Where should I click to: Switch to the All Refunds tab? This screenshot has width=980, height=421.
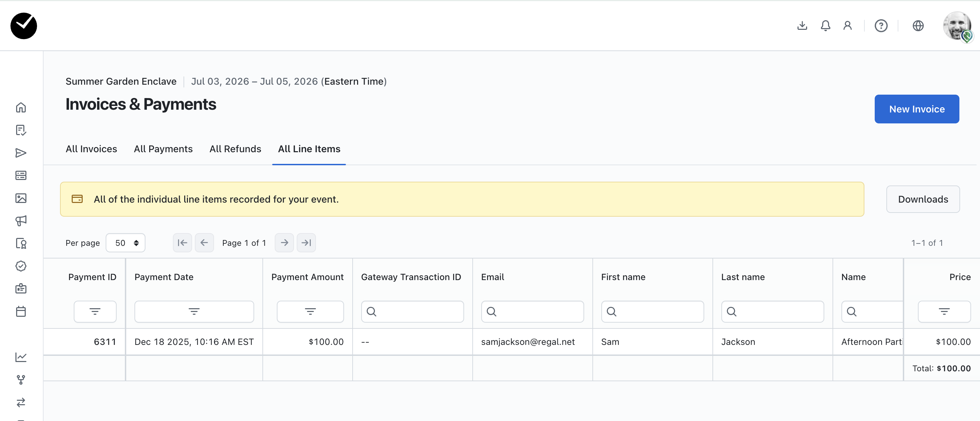tap(235, 149)
